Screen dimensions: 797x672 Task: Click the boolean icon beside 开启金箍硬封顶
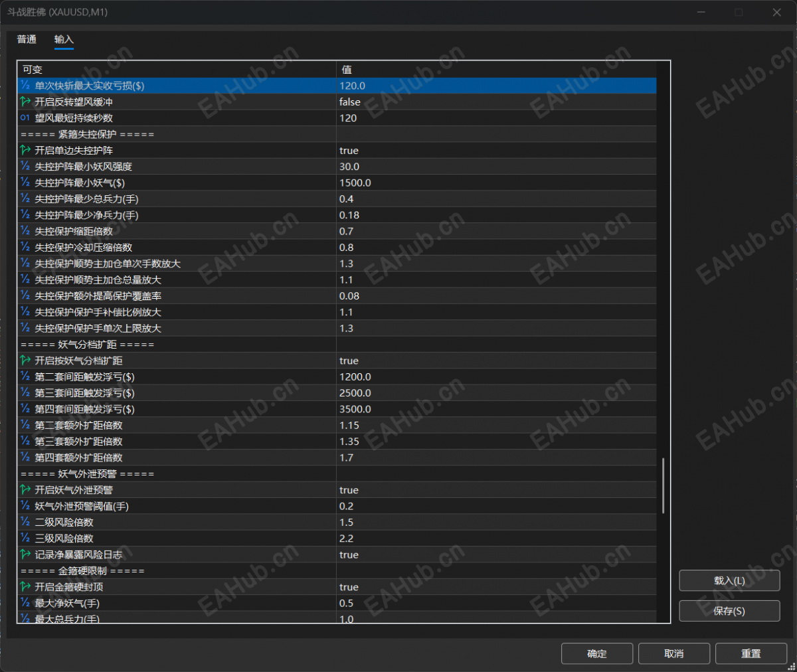25,586
